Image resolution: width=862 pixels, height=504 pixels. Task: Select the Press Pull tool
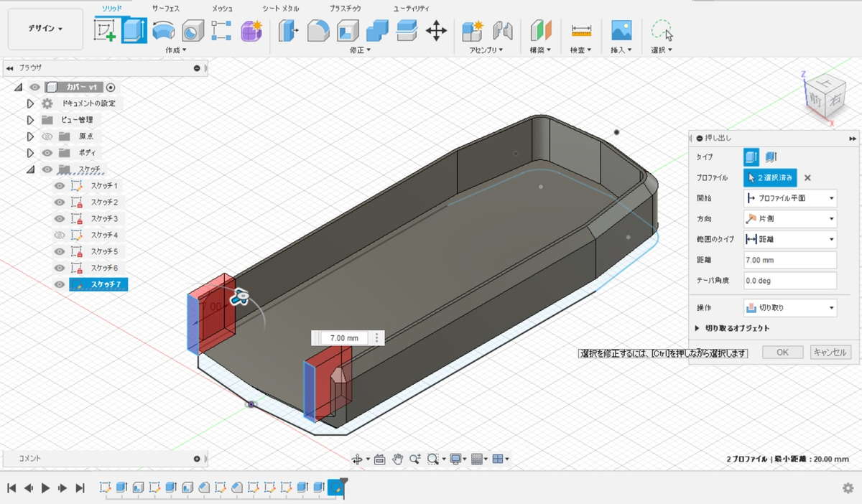[x=289, y=30]
